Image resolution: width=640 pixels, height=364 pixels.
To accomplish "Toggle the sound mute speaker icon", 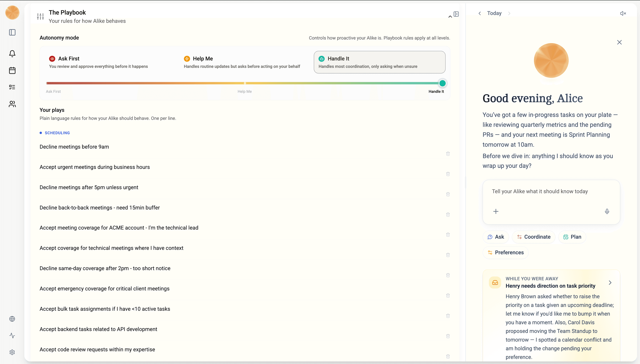I will [623, 14].
